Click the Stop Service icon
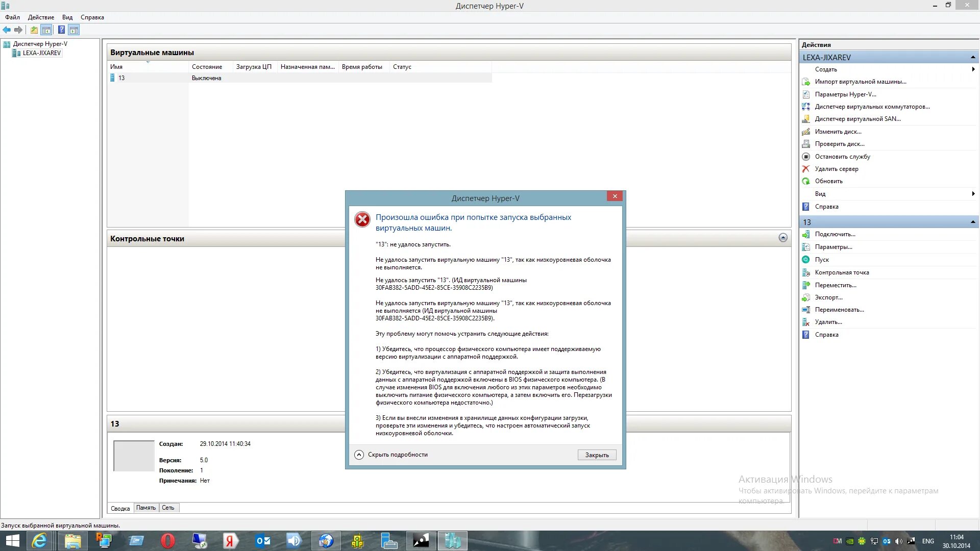 click(x=806, y=157)
